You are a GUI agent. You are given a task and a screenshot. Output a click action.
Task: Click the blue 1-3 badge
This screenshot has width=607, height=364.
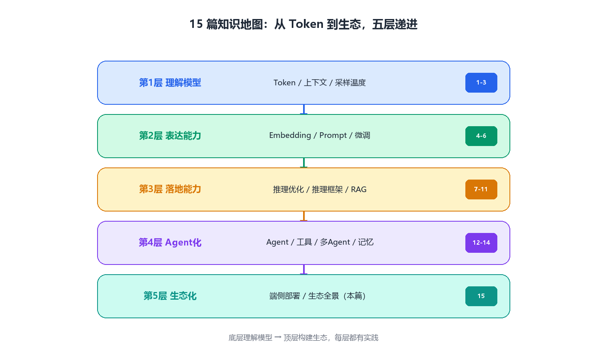[x=481, y=83]
